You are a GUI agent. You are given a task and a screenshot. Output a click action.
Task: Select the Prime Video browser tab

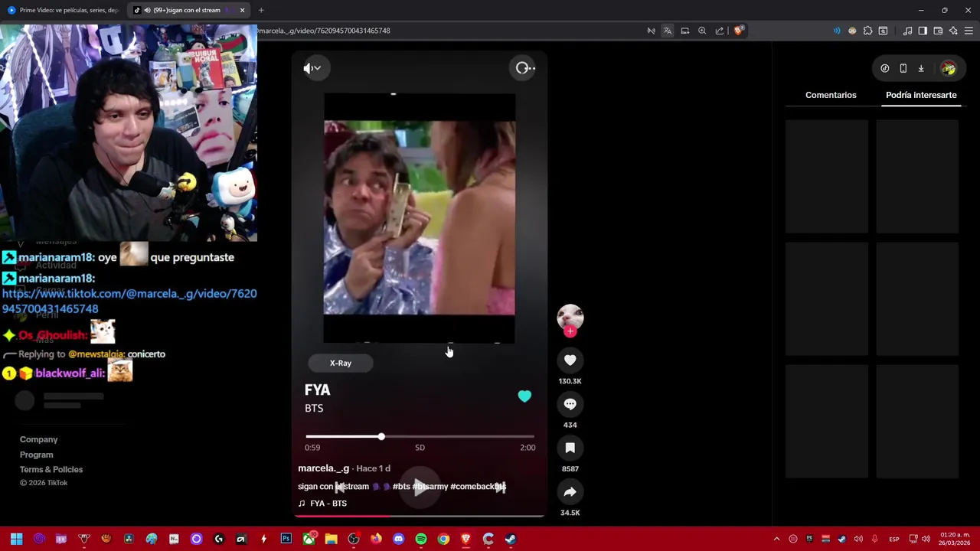click(63, 10)
